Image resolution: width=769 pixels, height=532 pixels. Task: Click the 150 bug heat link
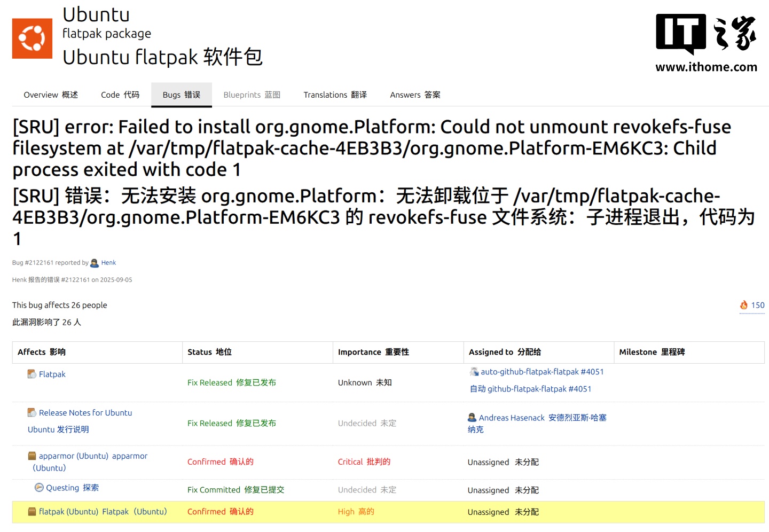tap(757, 305)
